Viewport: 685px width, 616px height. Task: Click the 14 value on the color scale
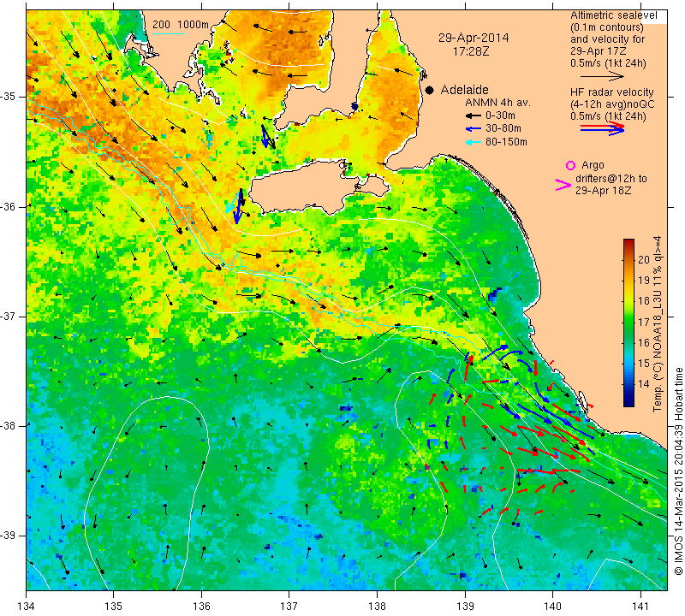644,384
